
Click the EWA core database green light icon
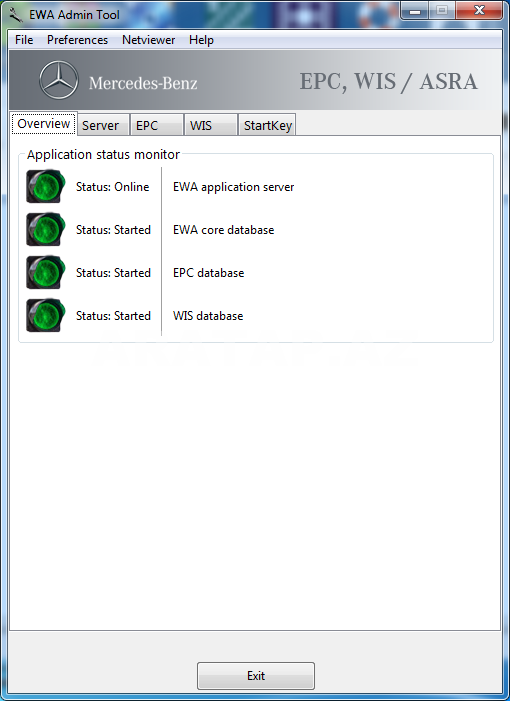click(x=46, y=229)
